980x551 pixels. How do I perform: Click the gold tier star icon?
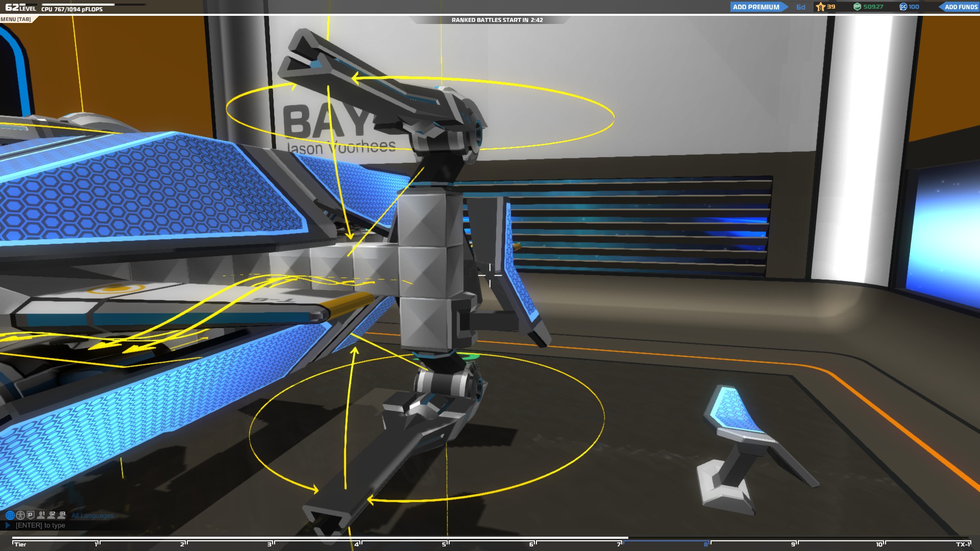click(x=820, y=7)
